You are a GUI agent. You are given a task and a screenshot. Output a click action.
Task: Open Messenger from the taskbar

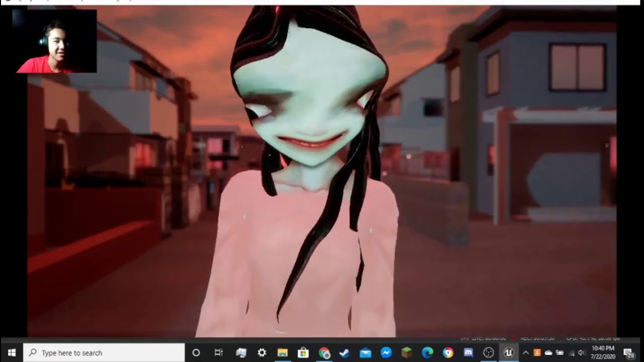386,353
